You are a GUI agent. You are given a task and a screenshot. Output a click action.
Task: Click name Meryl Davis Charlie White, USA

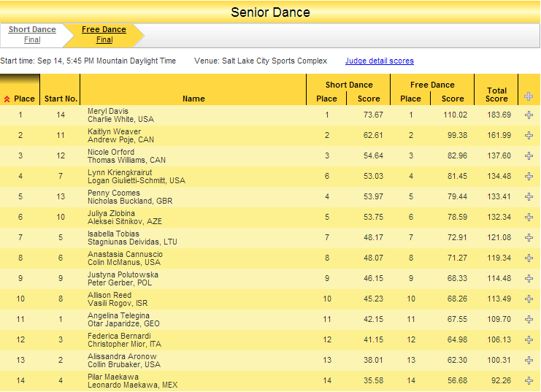click(x=120, y=115)
